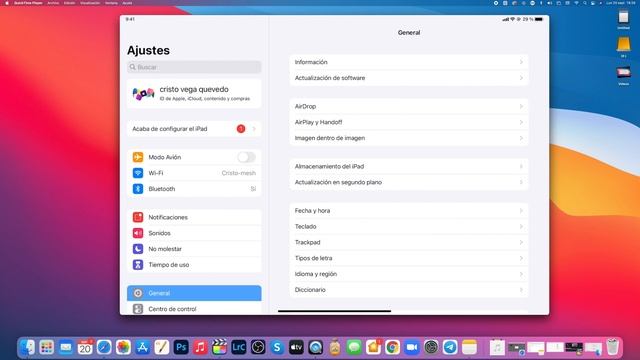This screenshot has width=640, height=360.
Task: Tap the red Notificaciones icon
Action: 138,217
